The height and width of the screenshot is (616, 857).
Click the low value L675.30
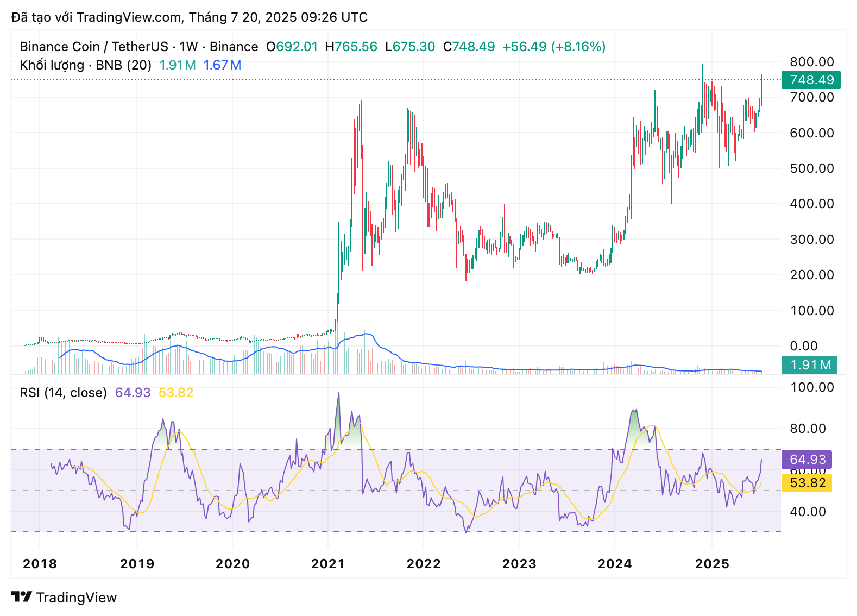(410, 47)
